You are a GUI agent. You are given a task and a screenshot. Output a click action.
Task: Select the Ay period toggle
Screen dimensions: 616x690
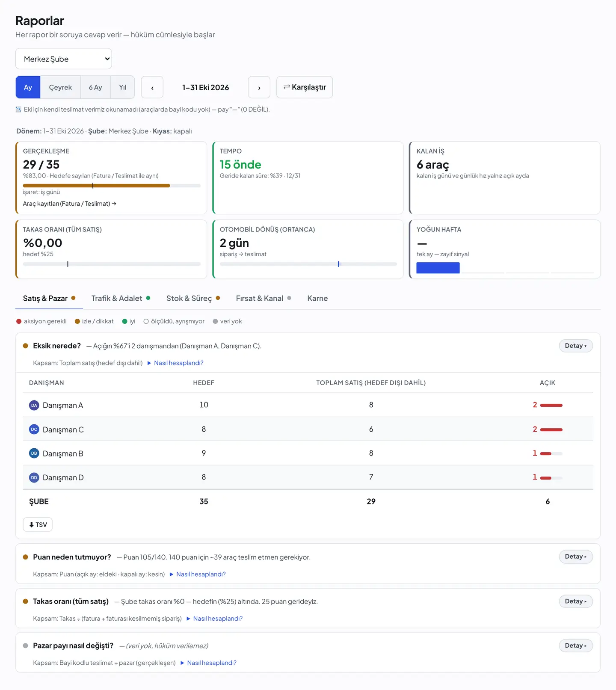pyautogui.click(x=28, y=87)
